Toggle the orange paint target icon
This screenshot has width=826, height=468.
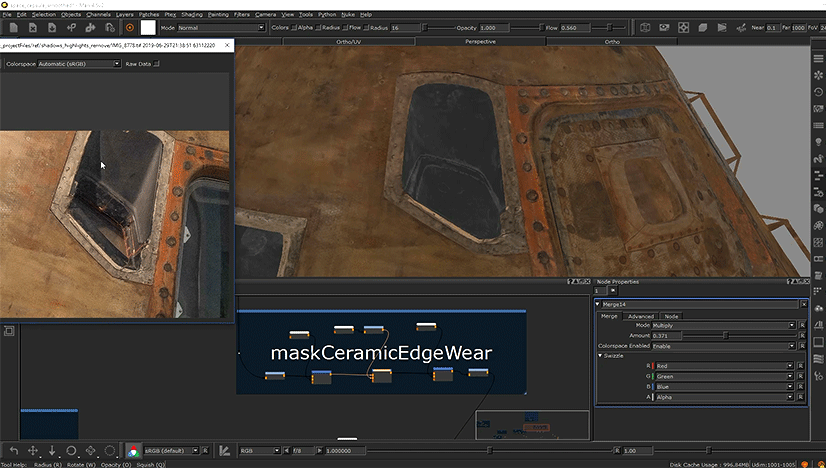pos(130,27)
